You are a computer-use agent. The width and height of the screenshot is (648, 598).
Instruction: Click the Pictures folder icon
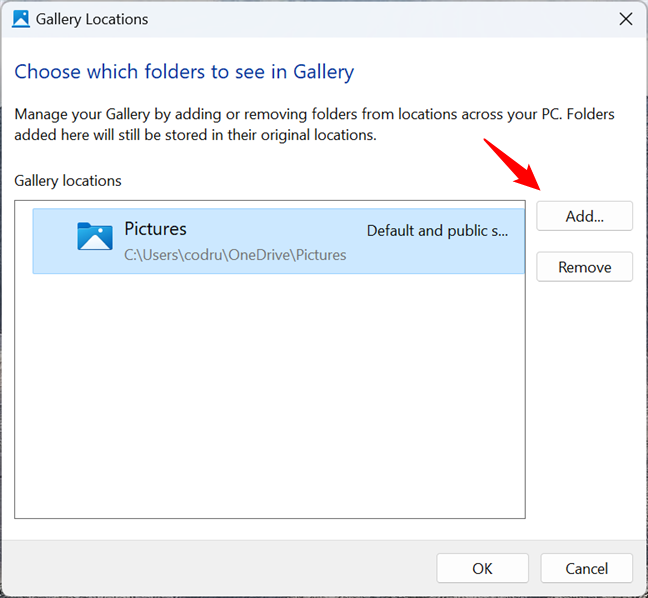[x=94, y=236]
